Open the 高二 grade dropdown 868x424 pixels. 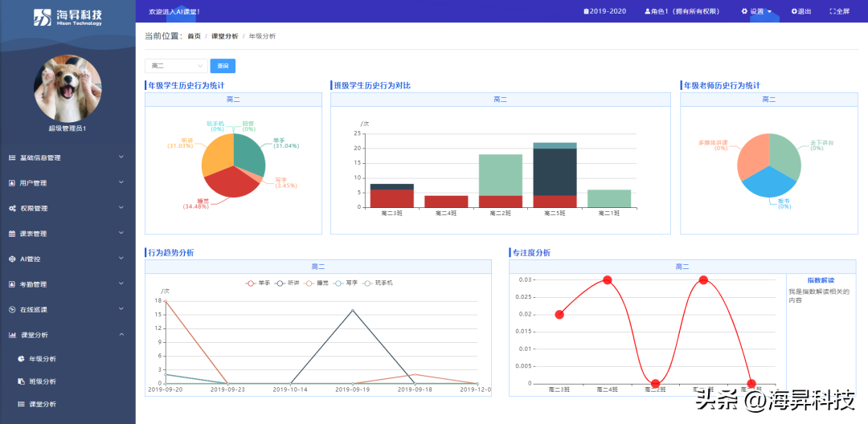(176, 66)
